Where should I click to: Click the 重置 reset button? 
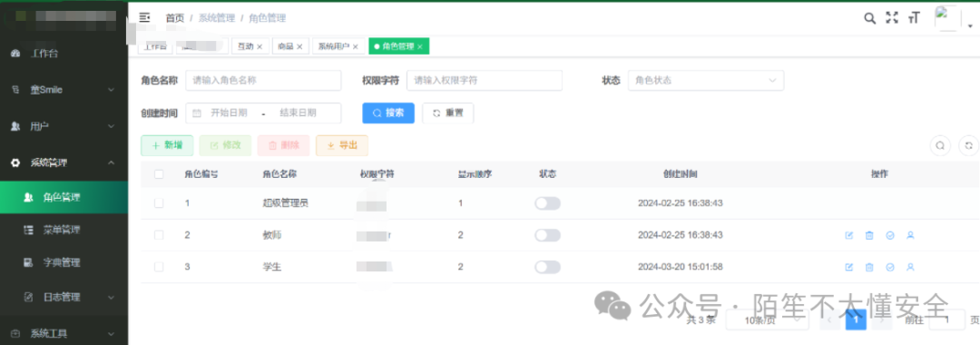(x=447, y=113)
